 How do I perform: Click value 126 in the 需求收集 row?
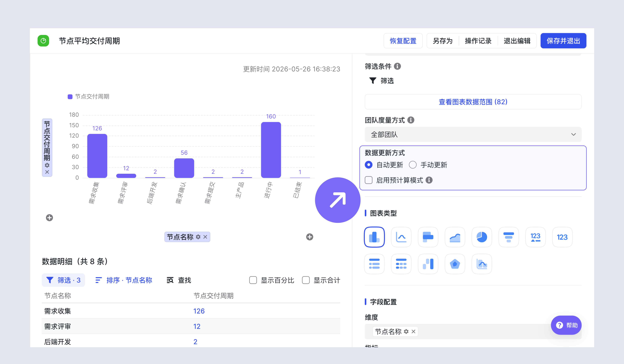point(199,311)
